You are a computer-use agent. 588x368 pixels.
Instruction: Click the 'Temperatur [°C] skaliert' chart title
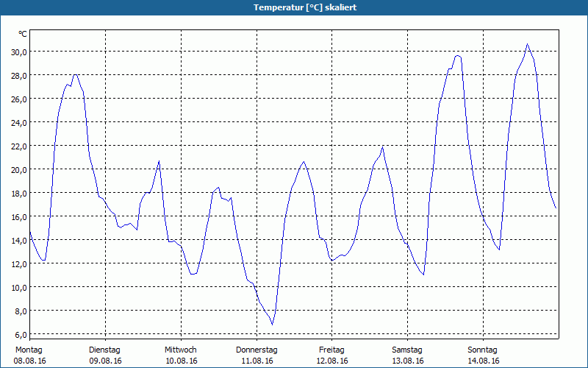305,7
